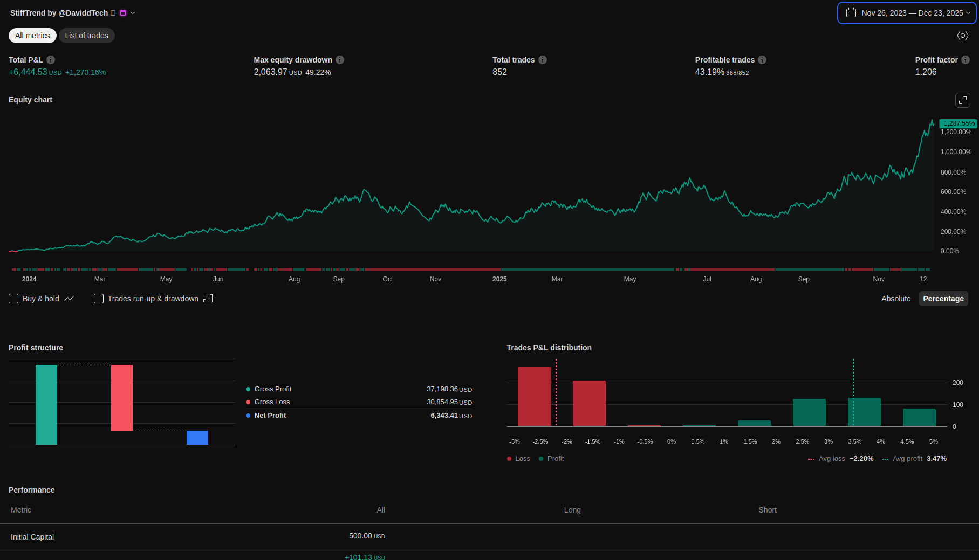Click the info icon next to Profit factor
This screenshot has width=979, height=560.
click(x=966, y=60)
